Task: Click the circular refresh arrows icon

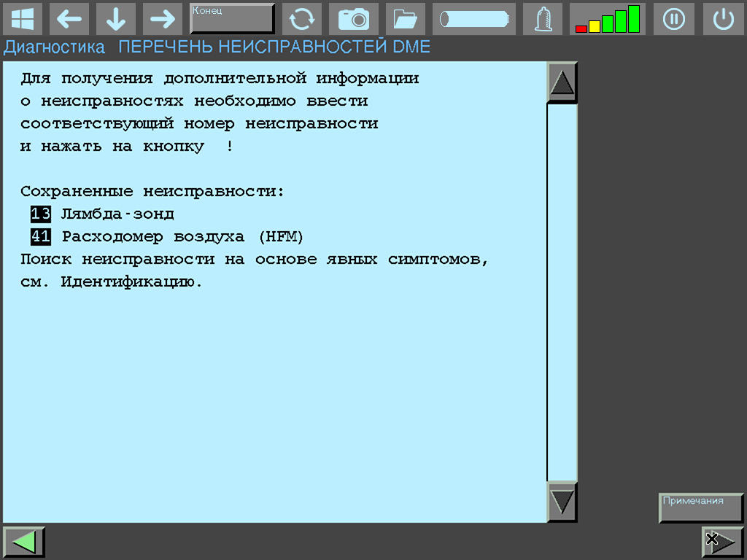Action: pos(302,19)
